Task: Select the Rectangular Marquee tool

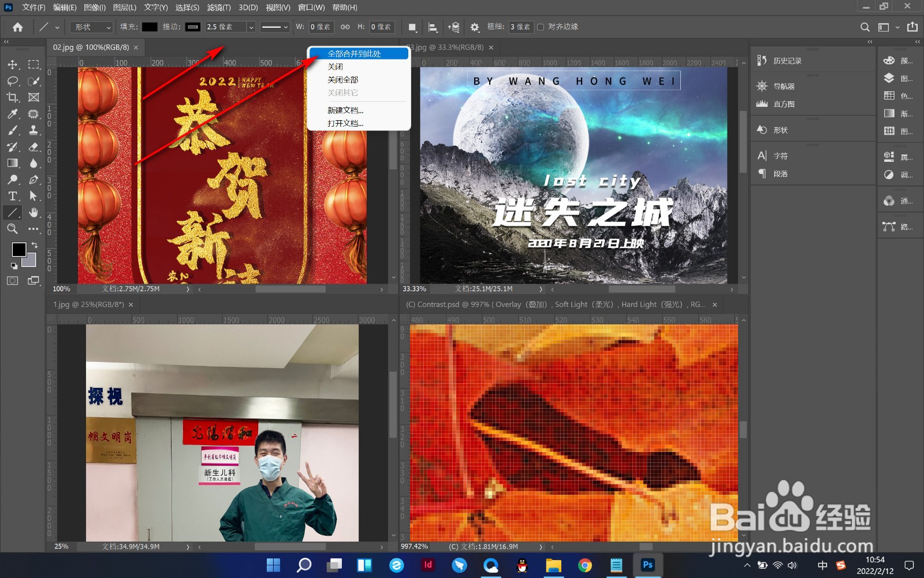Action: tap(34, 65)
